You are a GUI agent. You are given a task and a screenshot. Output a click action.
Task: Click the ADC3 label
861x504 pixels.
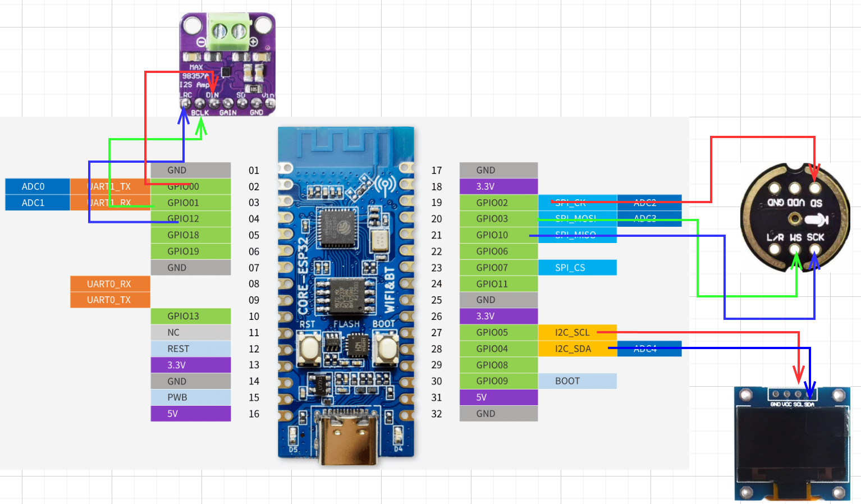[649, 219]
